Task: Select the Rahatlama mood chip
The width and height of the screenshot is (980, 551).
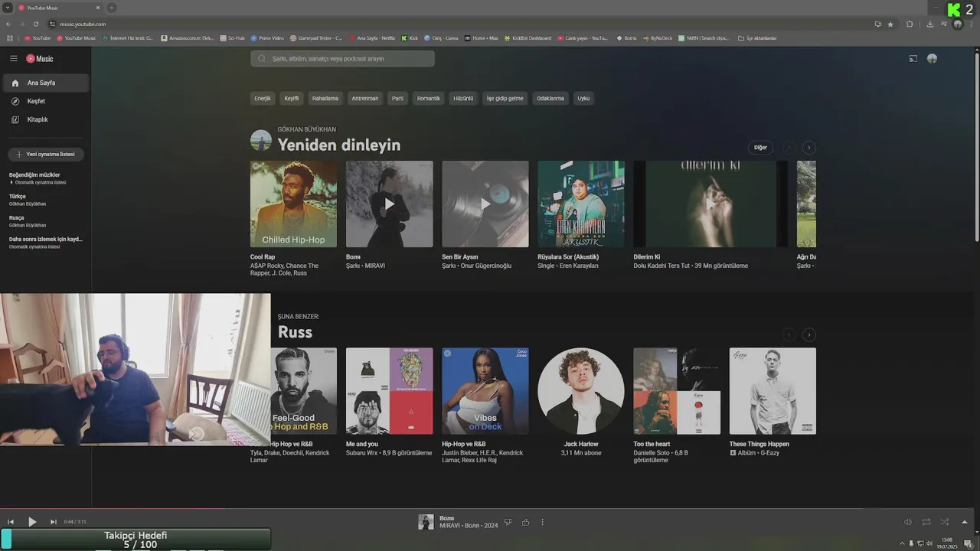Action: point(325,98)
